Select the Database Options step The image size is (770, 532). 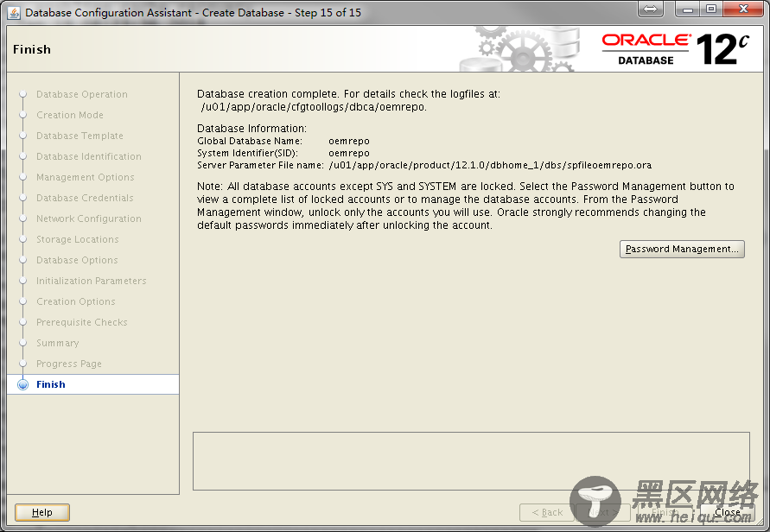click(77, 260)
